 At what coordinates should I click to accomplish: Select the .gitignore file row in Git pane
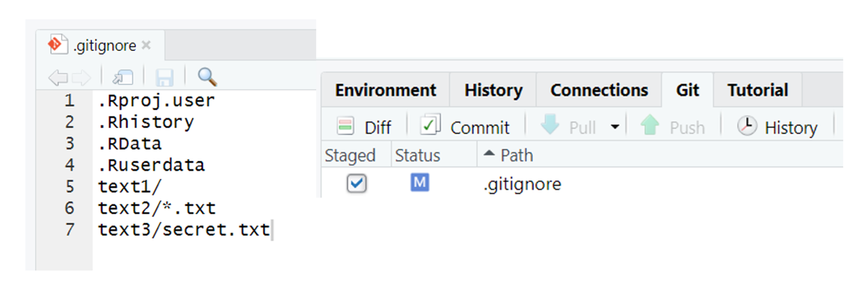coord(522,184)
